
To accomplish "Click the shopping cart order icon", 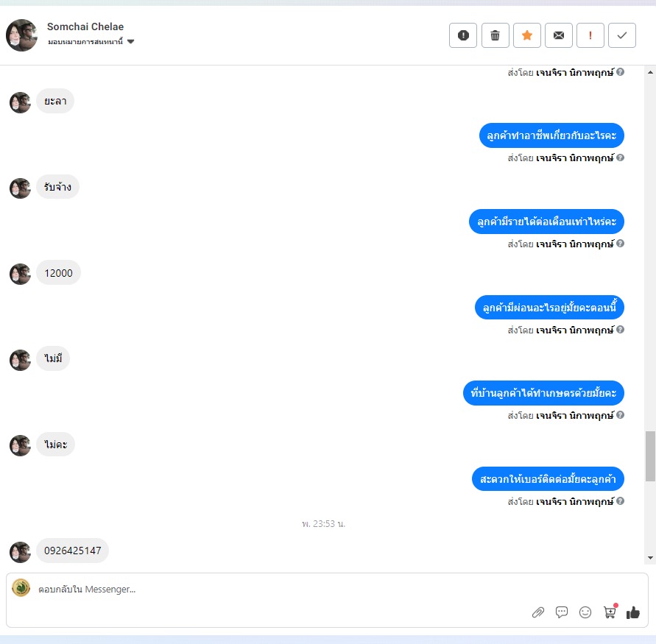I will click(610, 612).
